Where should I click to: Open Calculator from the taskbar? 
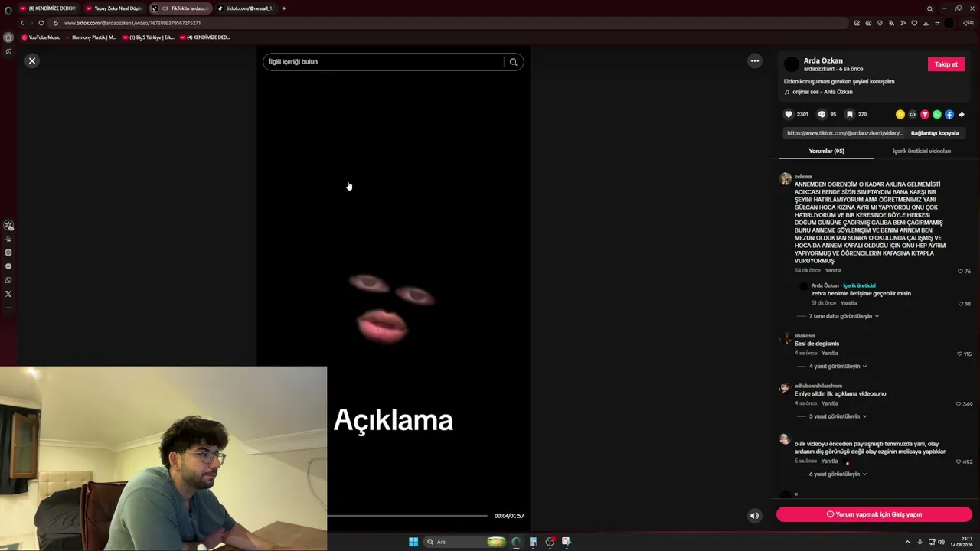coord(533,542)
